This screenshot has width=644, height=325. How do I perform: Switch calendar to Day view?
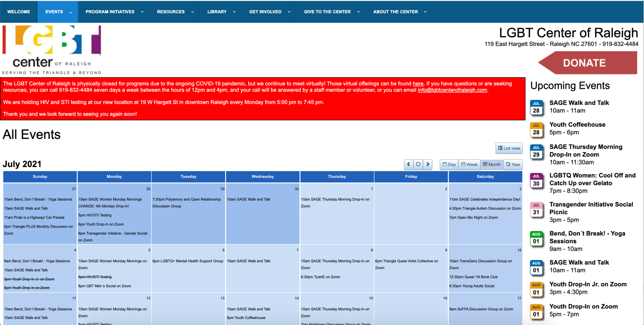tap(449, 164)
